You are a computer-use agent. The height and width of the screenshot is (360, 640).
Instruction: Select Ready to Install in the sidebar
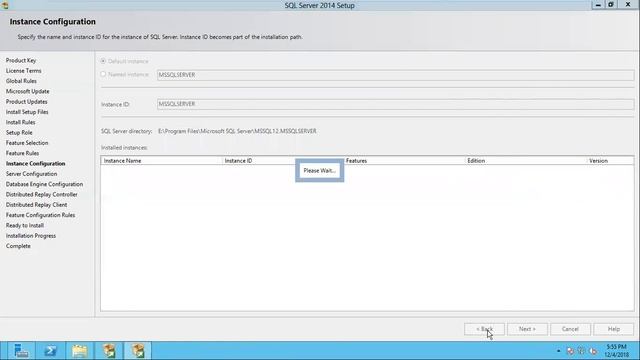pos(25,225)
